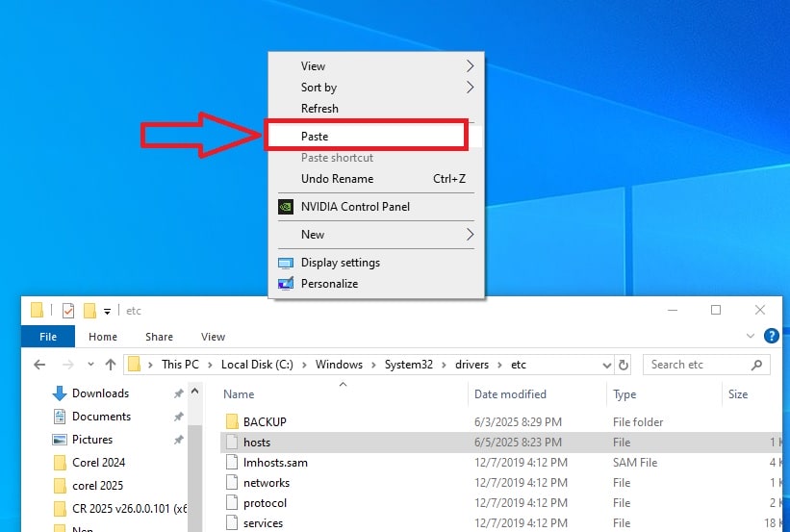This screenshot has width=790, height=532.
Task: Click the Properties quick access icon
Action: click(68, 311)
